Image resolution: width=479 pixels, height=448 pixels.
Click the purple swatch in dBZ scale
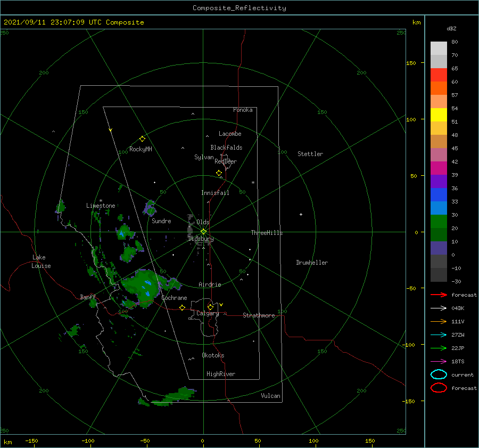click(x=439, y=182)
